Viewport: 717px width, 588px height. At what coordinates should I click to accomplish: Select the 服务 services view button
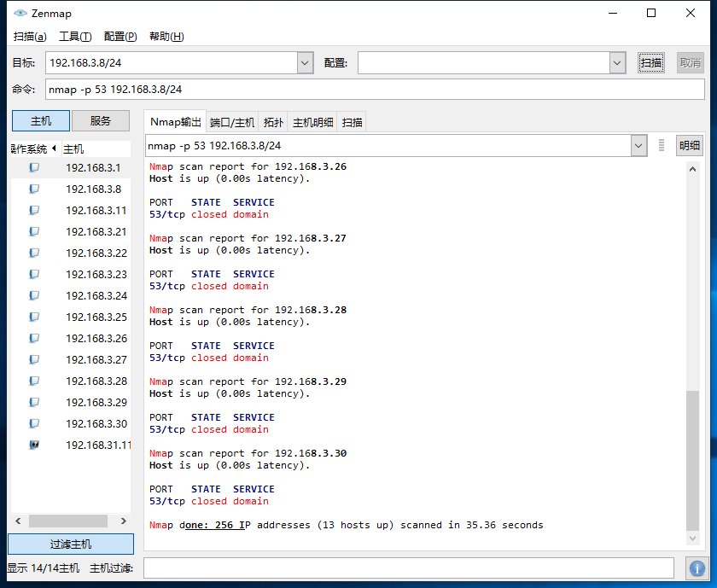[101, 120]
